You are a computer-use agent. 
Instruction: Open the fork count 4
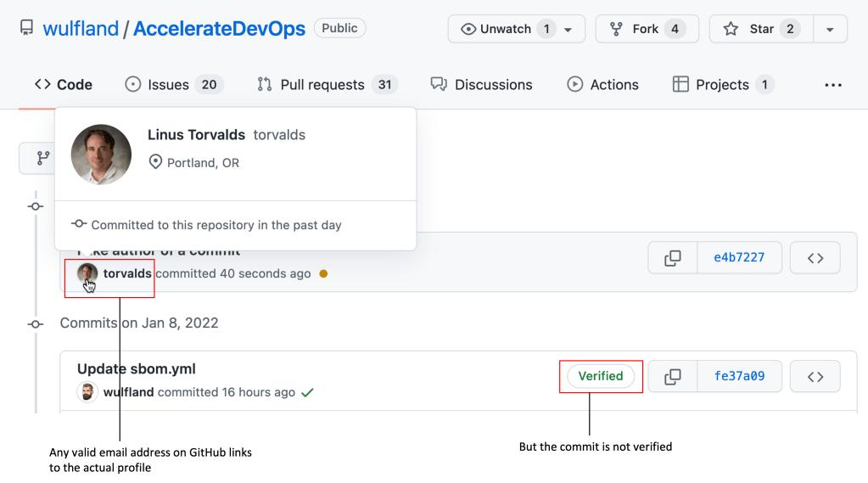click(675, 29)
